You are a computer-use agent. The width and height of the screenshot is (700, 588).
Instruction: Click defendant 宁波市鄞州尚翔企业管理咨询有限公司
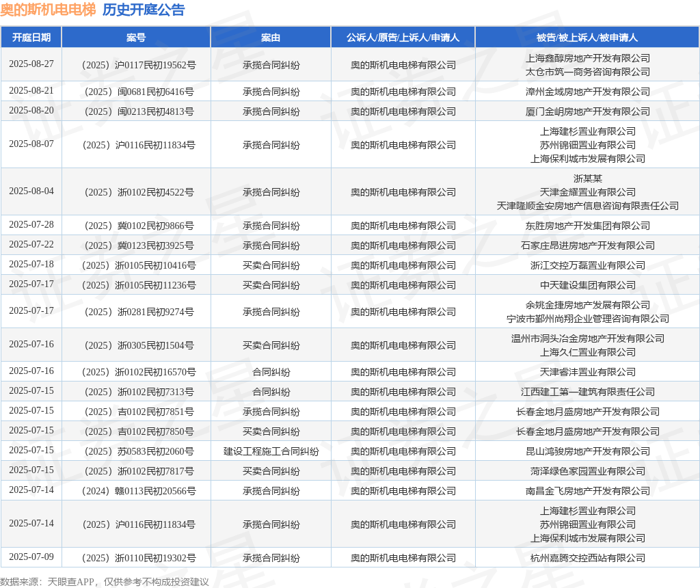pyautogui.click(x=587, y=319)
